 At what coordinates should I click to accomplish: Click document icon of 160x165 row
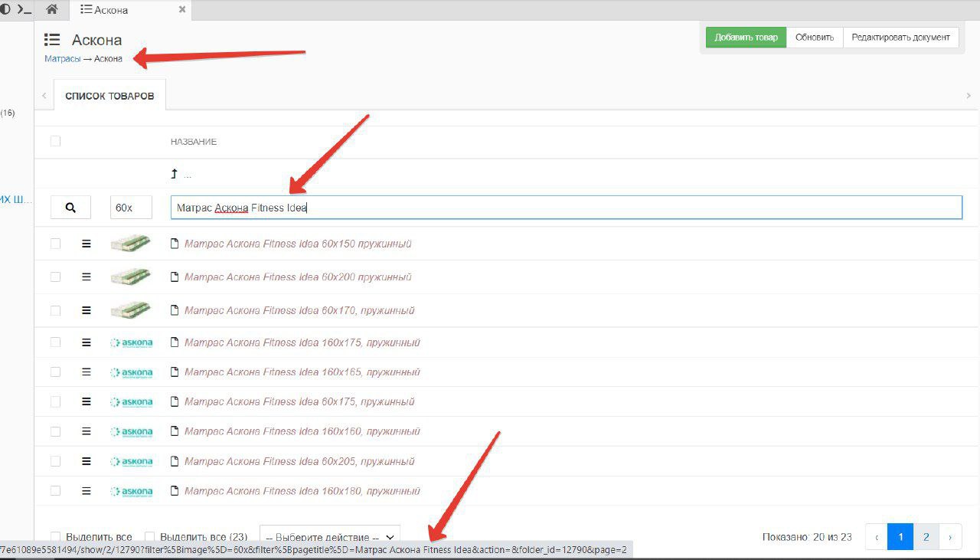tap(175, 372)
